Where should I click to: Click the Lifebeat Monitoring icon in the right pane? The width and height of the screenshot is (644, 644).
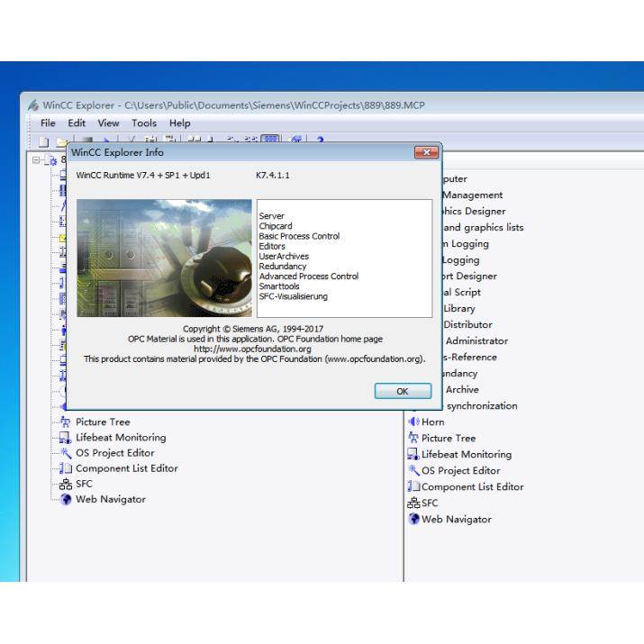pos(413,454)
